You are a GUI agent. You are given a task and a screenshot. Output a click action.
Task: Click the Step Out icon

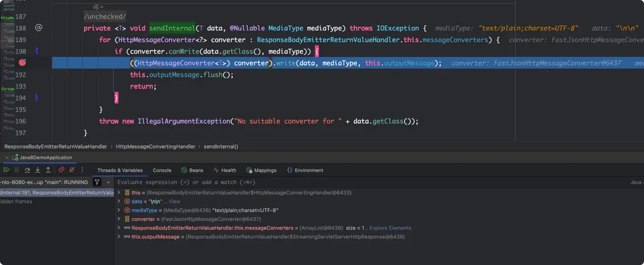(48, 169)
